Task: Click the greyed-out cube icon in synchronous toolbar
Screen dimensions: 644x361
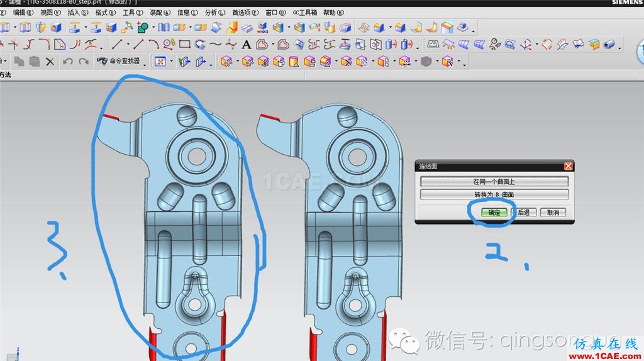Action: coord(426,62)
